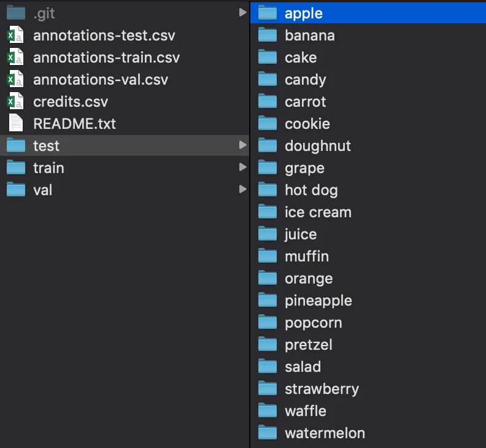This screenshot has width=486, height=448.
Task: Select the highlighted apple folder row
Action: pos(368,13)
